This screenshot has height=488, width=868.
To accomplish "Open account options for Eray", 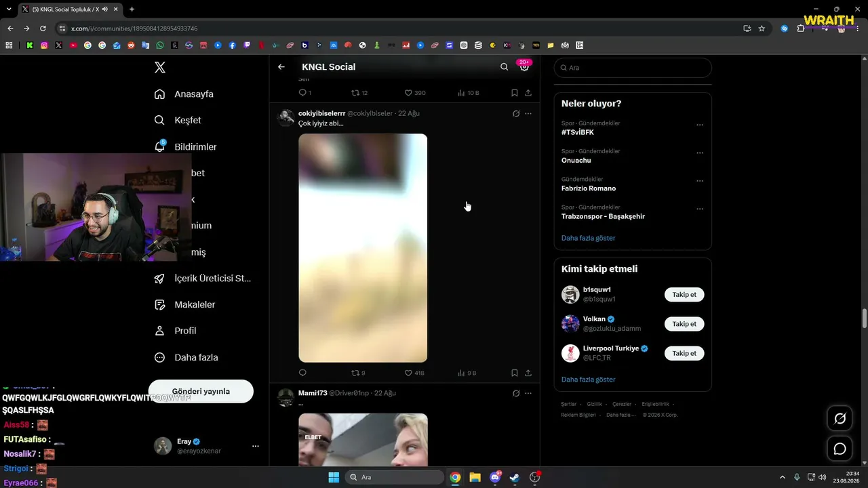I will click(x=256, y=446).
